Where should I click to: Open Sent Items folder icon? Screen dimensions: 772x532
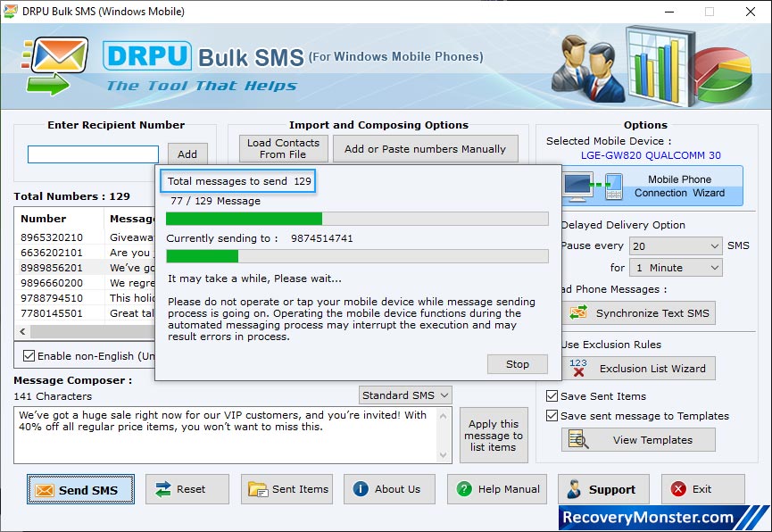[x=258, y=489]
